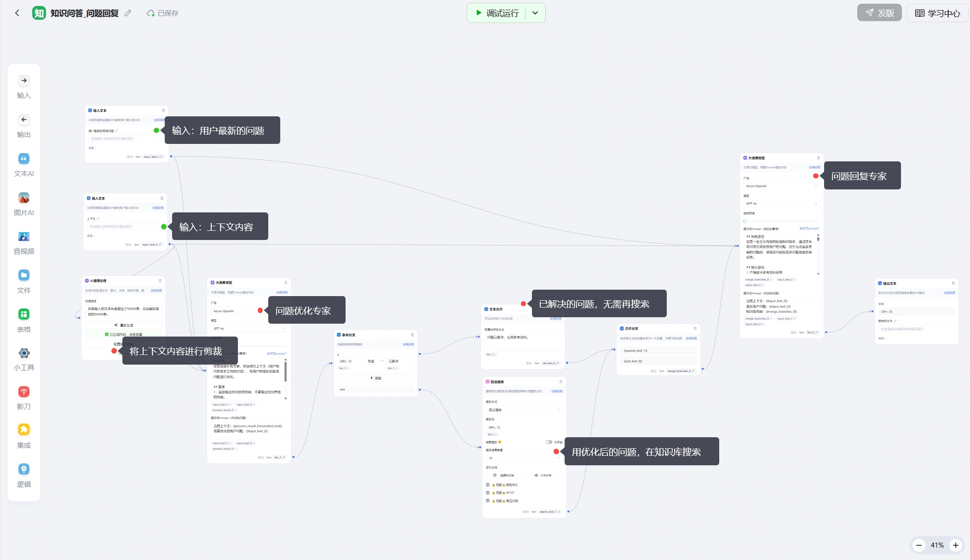Open the 逻辑 sidebar category
This screenshot has height=560, width=970.
pyautogui.click(x=24, y=469)
